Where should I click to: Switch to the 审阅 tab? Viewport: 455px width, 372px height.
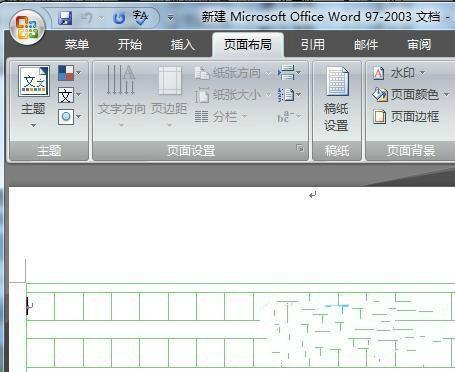pyautogui.click(x=419, y=45)
